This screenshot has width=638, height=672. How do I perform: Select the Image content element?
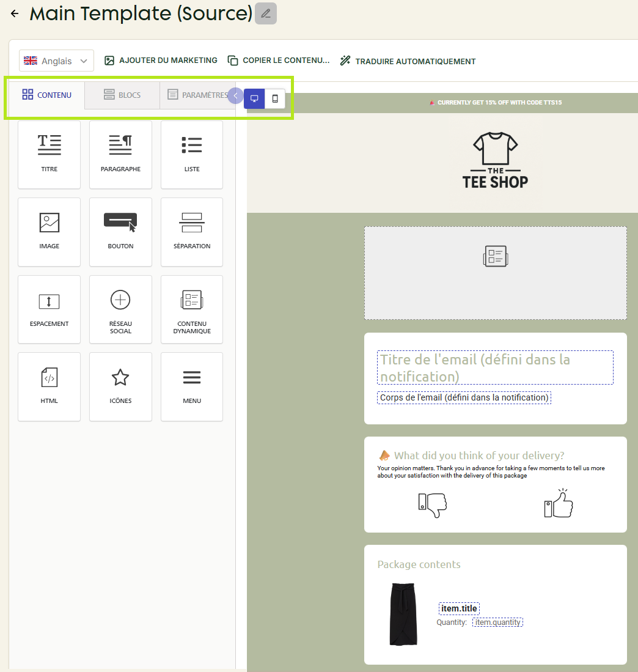(x=50, y=232)
